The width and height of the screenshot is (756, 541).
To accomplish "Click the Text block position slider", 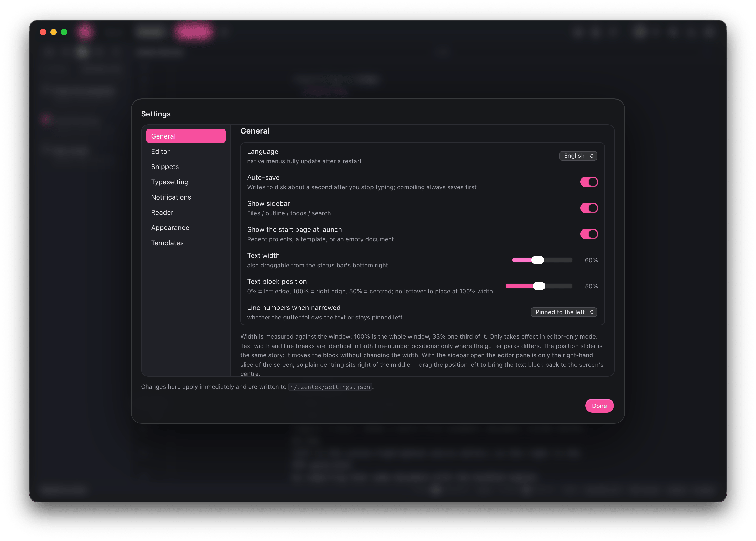I will click(538, 286).
